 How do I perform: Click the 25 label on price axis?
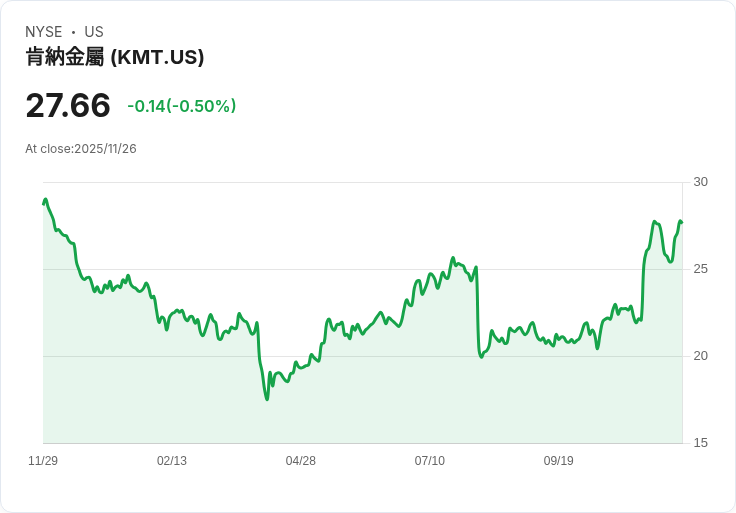(x=700, y=269)
